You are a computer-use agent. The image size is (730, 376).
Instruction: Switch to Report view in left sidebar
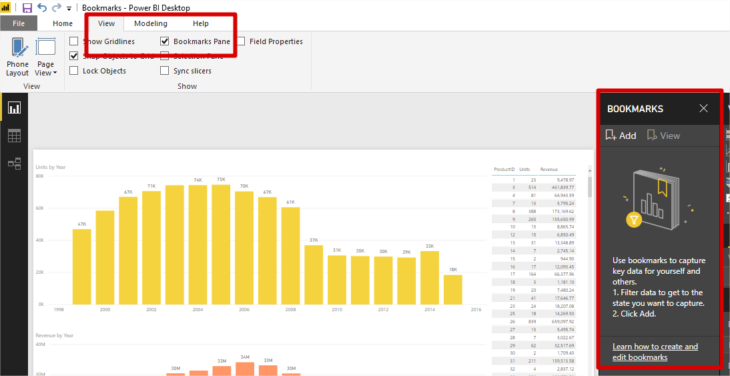(14, 108)
